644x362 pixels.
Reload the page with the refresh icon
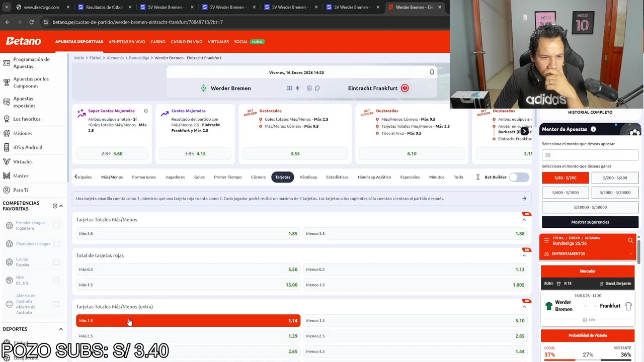pyautogui.click(x=31, y=22)
